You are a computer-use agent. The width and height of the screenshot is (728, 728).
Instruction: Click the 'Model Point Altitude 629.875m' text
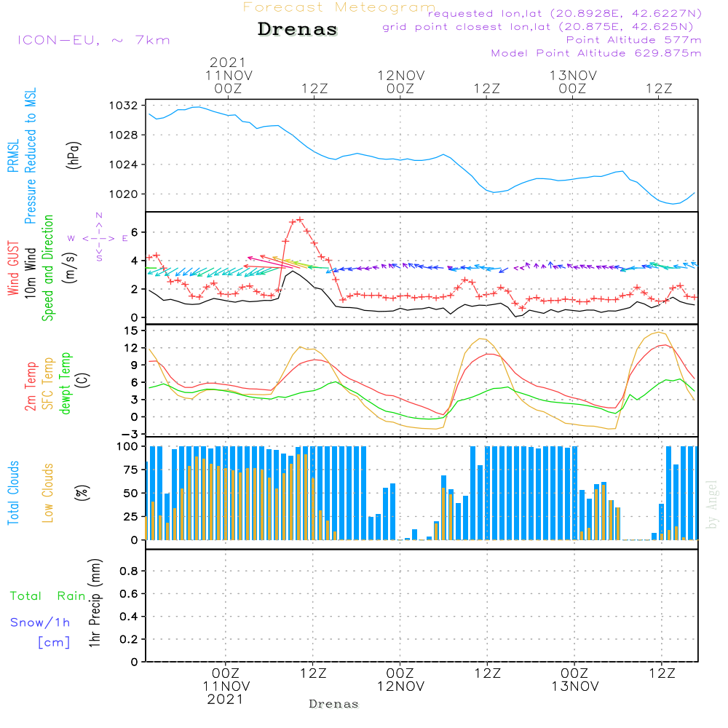(x=596, y=53)
